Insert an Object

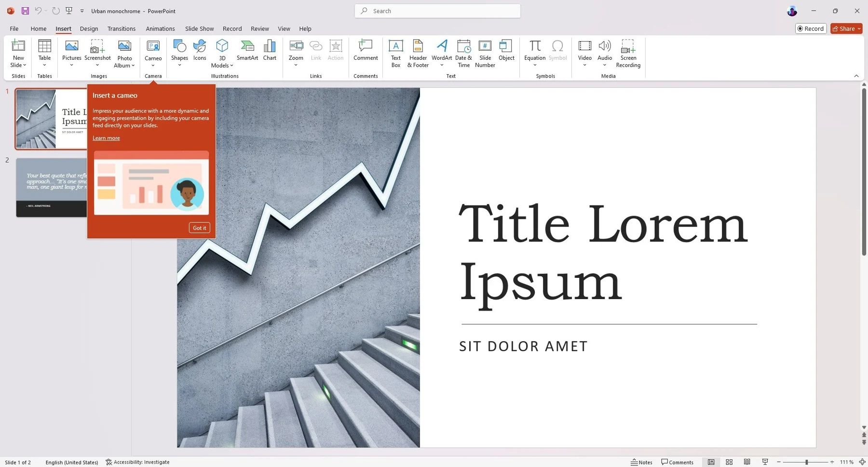coord(506,50)
